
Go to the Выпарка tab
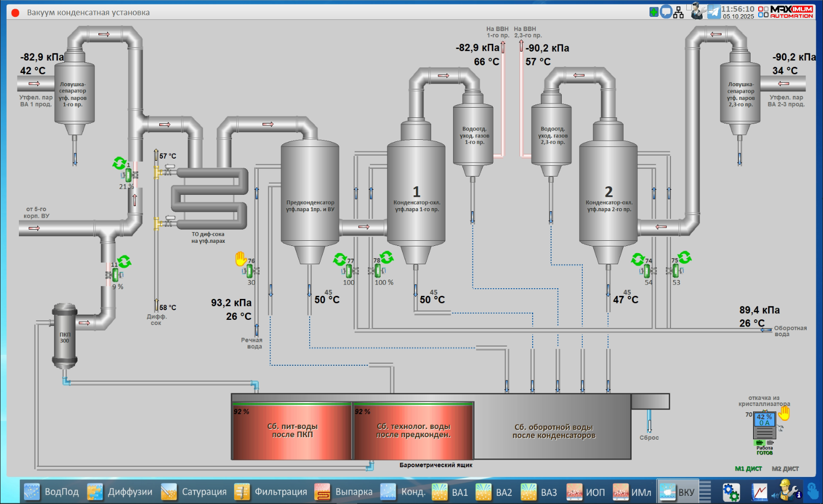[344, 492]
